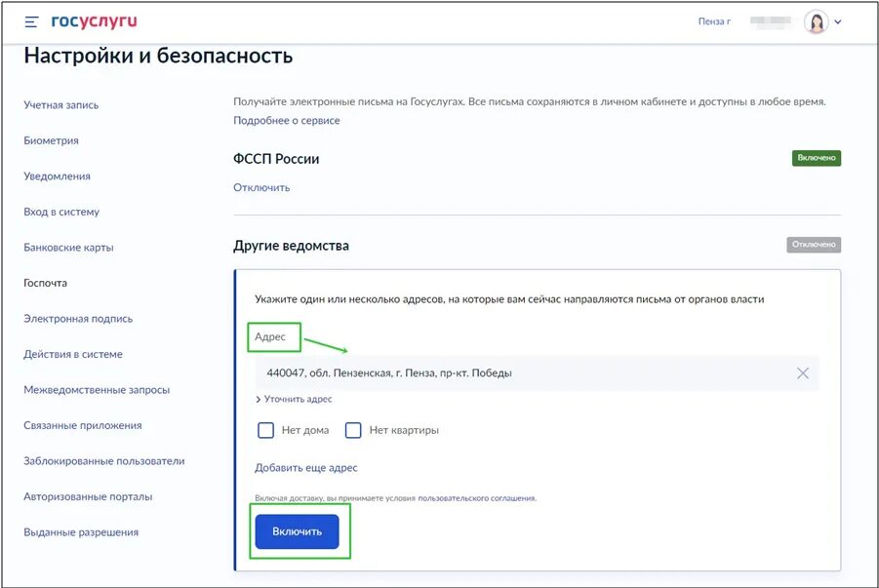
Task: Check the 'Нет дома' checkbox
Action: [265, 430]
